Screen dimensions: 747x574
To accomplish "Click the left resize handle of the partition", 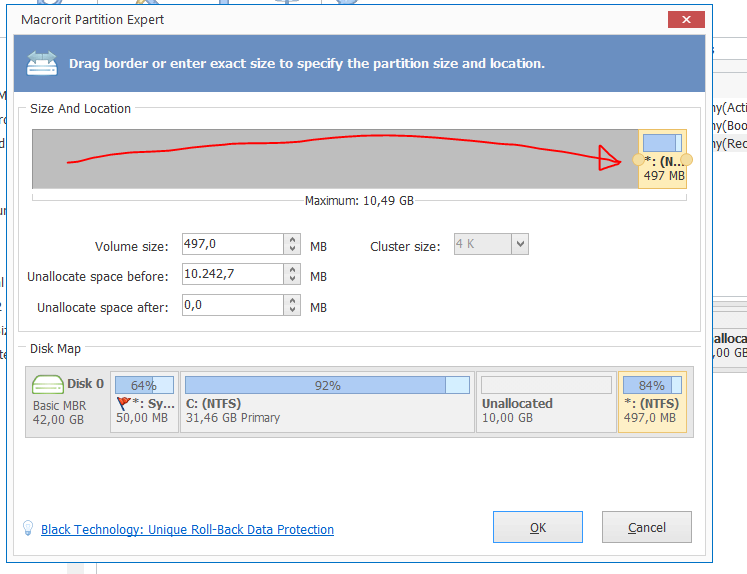I will point(638,160).
